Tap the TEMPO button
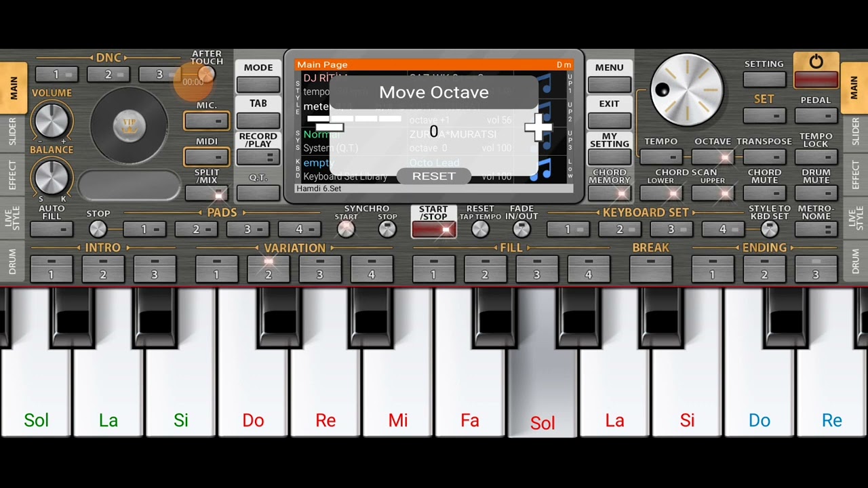Viewport: 868px width, 488px height. 660,157
